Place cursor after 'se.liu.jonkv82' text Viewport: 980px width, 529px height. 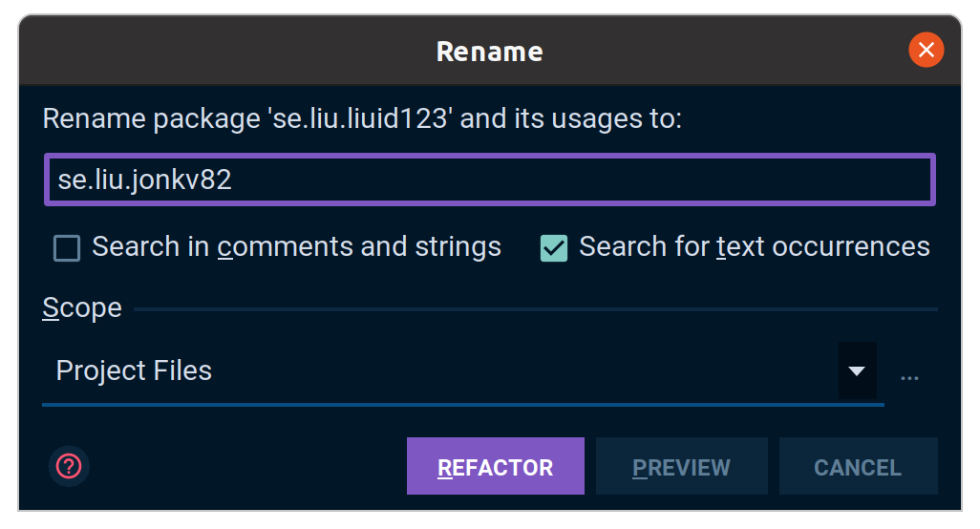(x=234, y=180)
